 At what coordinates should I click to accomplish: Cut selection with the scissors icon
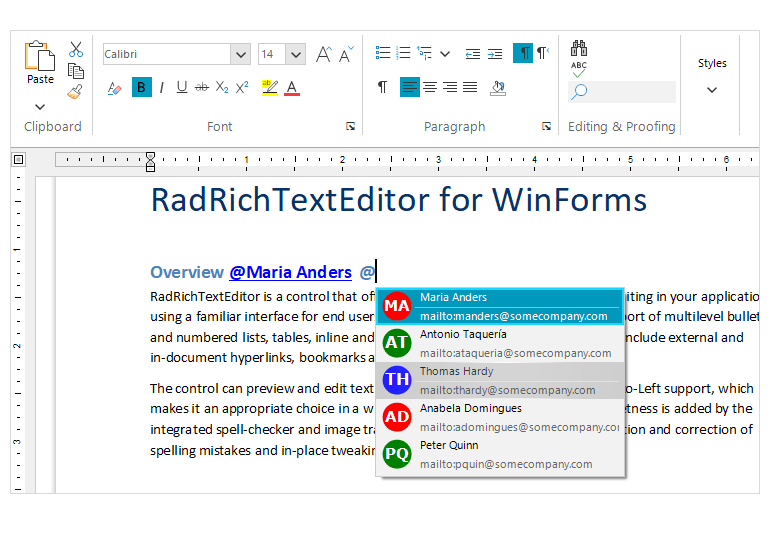[x=76, y=49]
